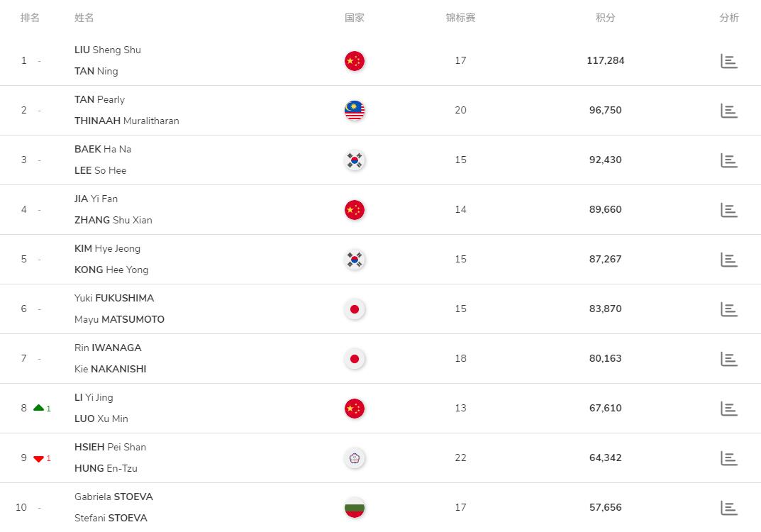Click the 积分 column header

coord(605,18)
